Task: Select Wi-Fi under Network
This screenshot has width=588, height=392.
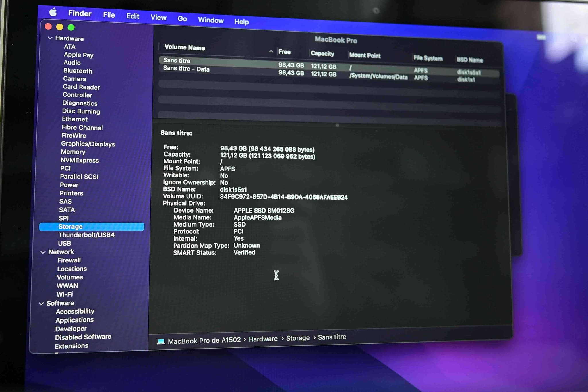Action: click(x=65, y=294)
